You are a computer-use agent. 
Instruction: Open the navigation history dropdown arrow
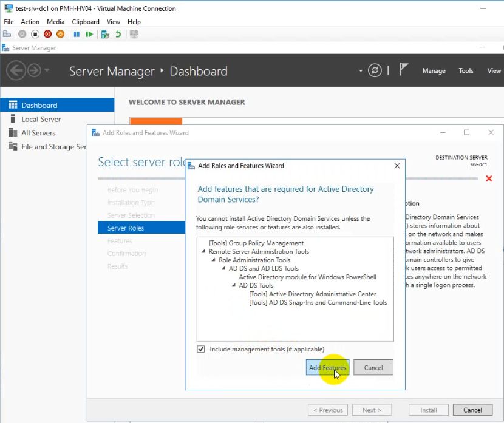point(47,70)
